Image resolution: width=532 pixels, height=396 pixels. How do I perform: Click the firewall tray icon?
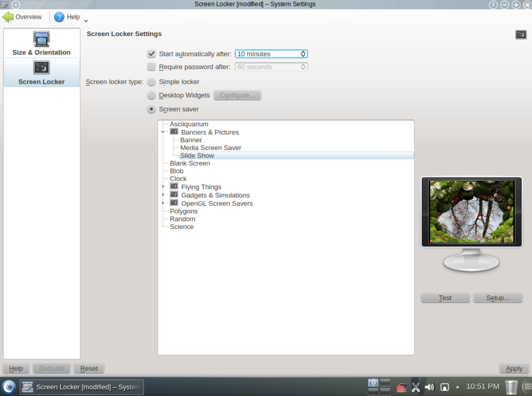tap(401, 387)
